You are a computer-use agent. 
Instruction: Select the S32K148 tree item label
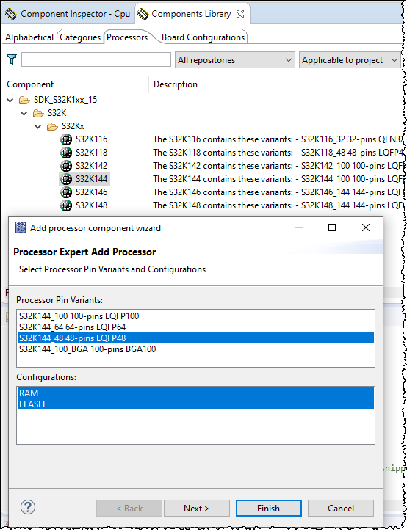[x=91, y=205]
